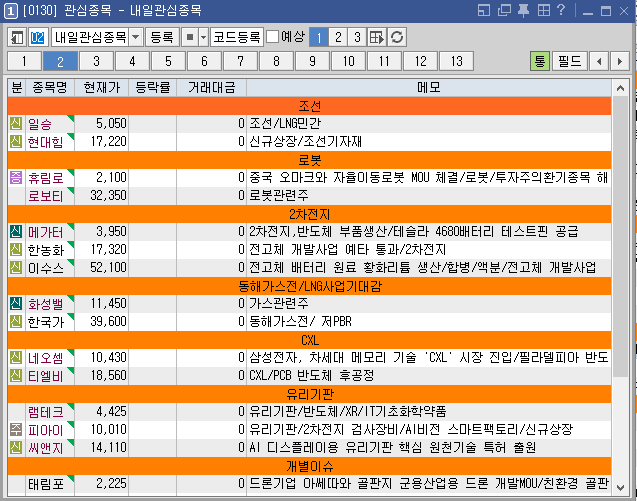
Task: Click the pin icon in title bar
Action: click(524, 10)
